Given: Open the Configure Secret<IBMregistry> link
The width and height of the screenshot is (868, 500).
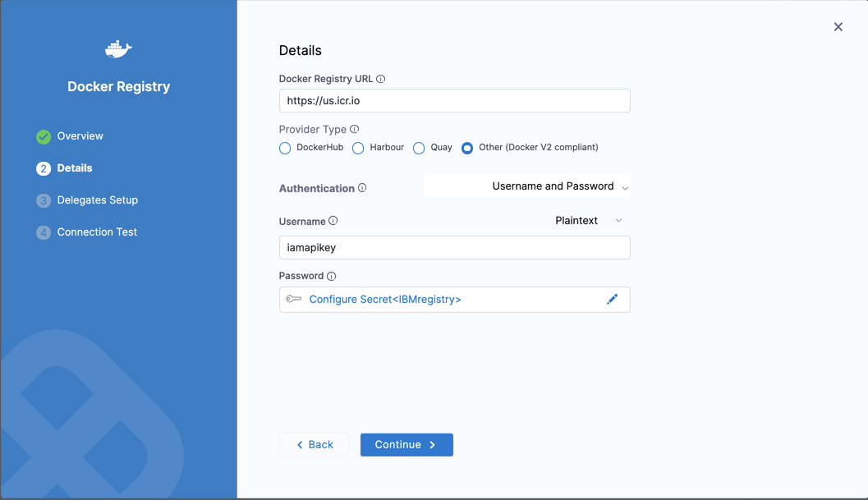Looking at the screenshot, I should pyautogui.click(x=385, y=300).
